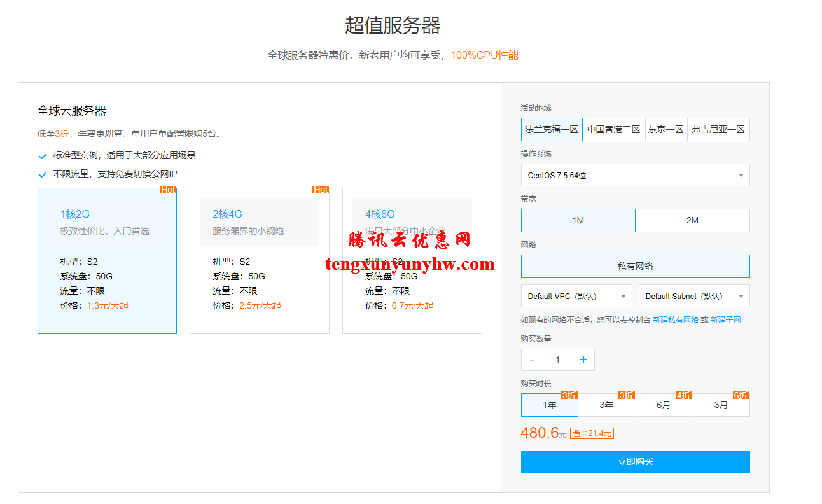Image resolution: width=822 pixels, height=504 pixels.
Task: Click the checkmark icon beside 标准型实例
Action: pos(43,156)
